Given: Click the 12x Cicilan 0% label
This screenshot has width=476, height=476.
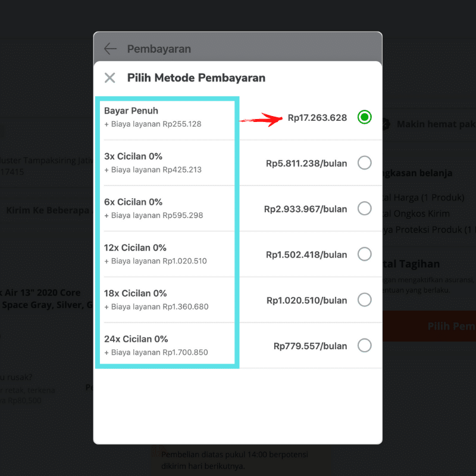Looking at the screenshot, I should coord(136,248).
